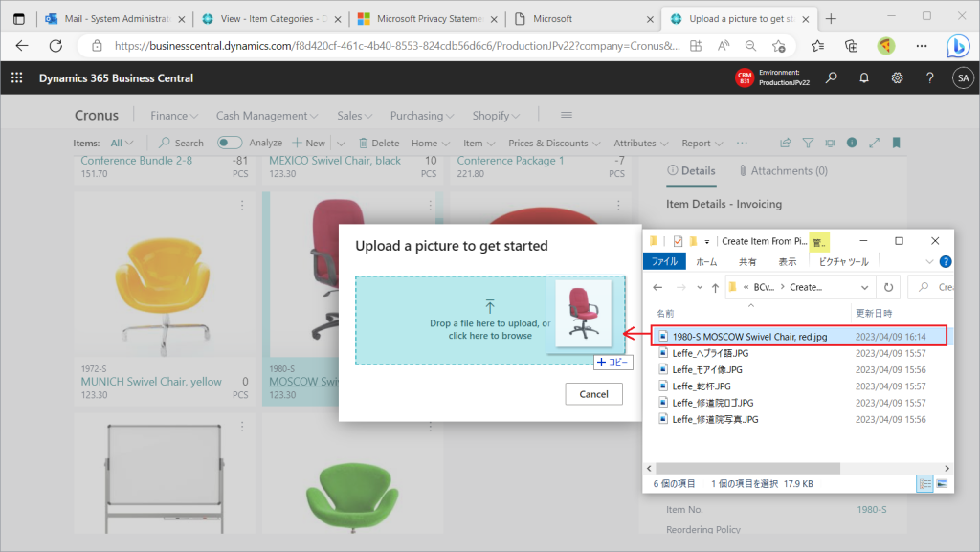Open the ホーム ribbon tab

tap(706, 261)
